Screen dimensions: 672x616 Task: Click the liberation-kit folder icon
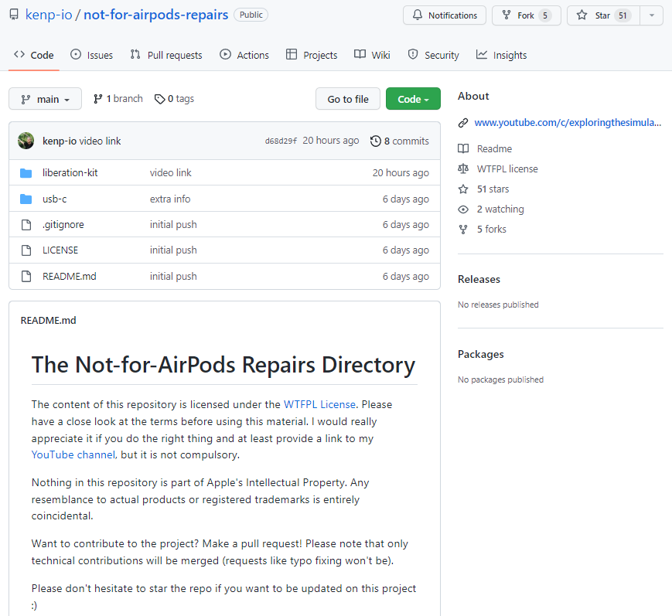click(x=26, y=173)
